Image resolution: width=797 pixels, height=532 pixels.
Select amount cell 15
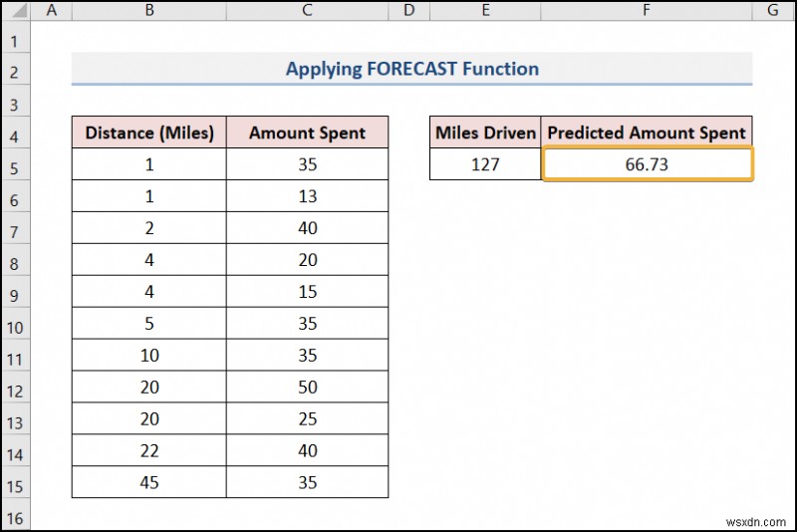(x=308, y=291)
